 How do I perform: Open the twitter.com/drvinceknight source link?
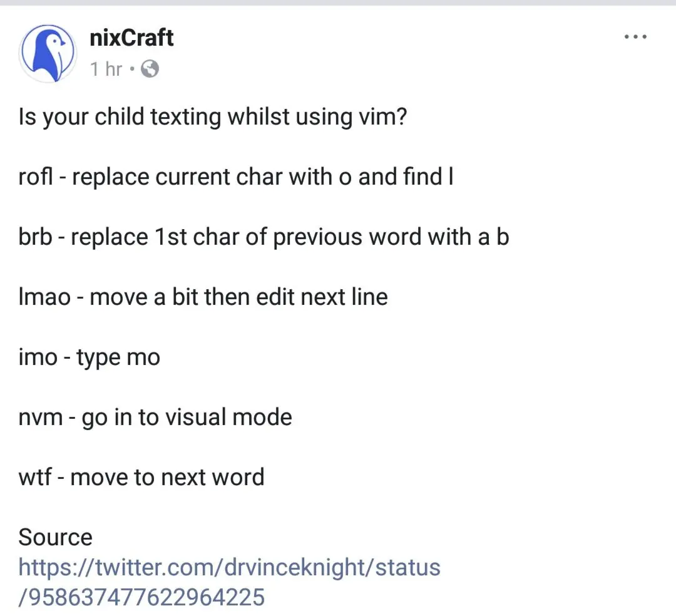pyautogui.click(x=229, y=568)
